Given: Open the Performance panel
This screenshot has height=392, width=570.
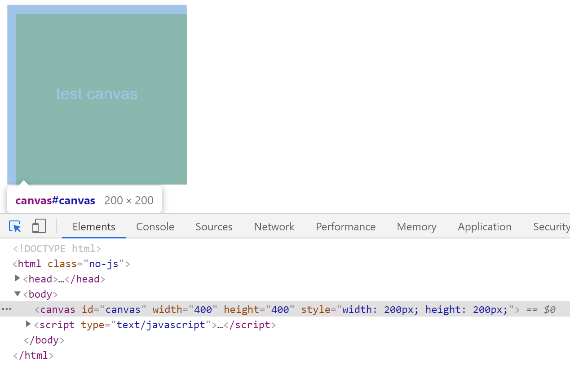Looking at the screenshot, I should coord(345,227).
